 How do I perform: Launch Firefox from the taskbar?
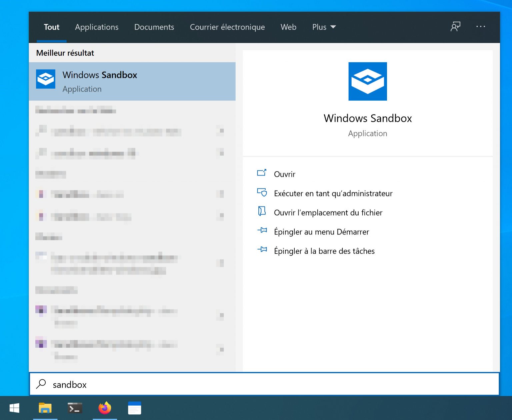point(105,408)
